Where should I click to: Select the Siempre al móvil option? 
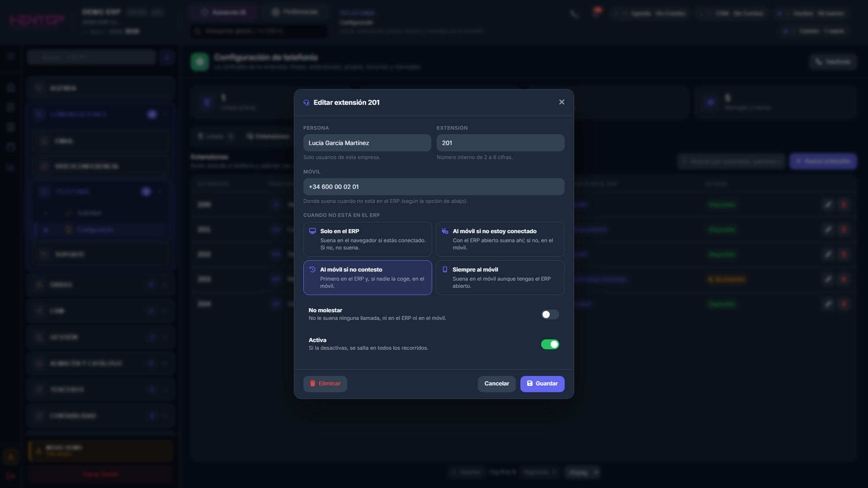[x=500, y=277]
